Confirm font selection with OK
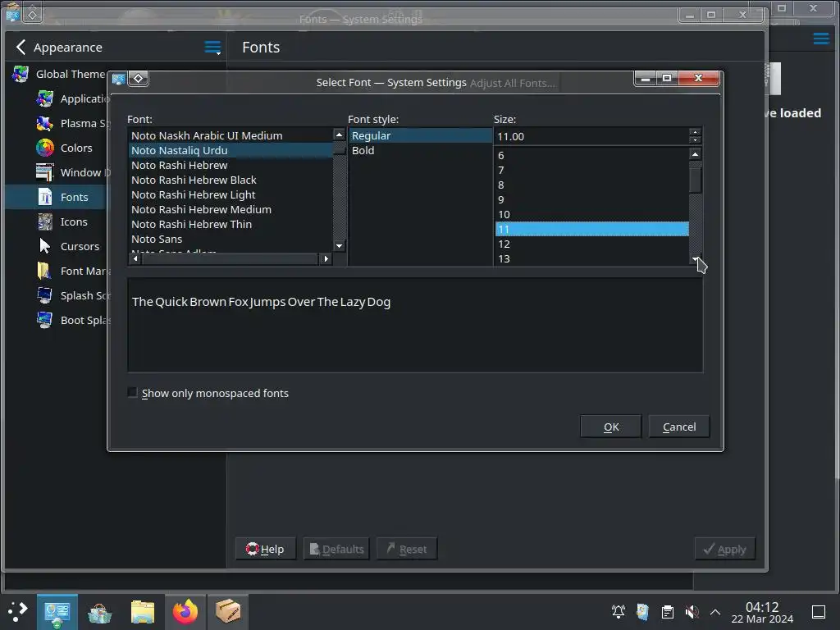Viewport: 840px width, 630px height. click(x=610, y=427)
